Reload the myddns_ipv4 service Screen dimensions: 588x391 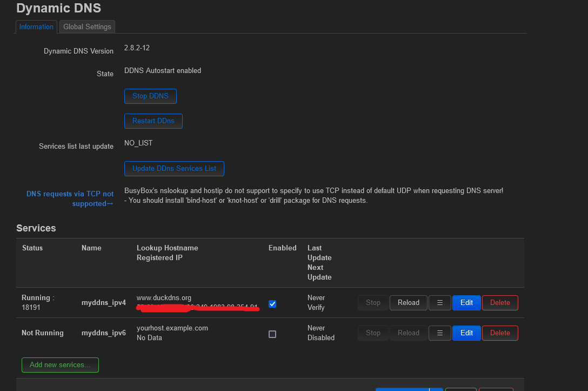click(x=409, y=302)
